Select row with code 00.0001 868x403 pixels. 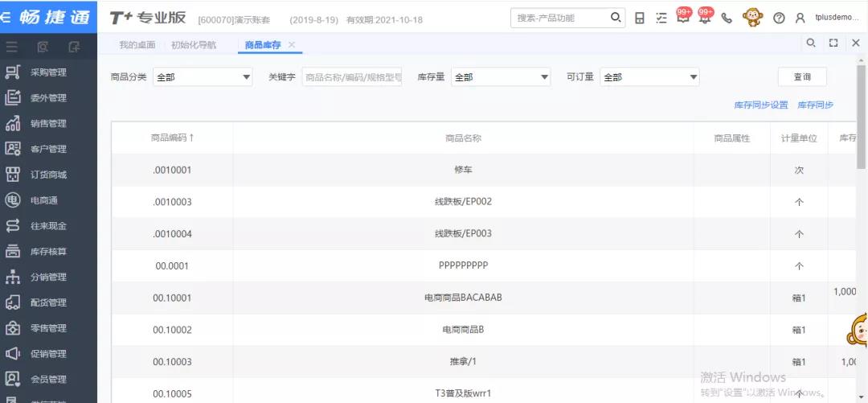tap(485, 266)
